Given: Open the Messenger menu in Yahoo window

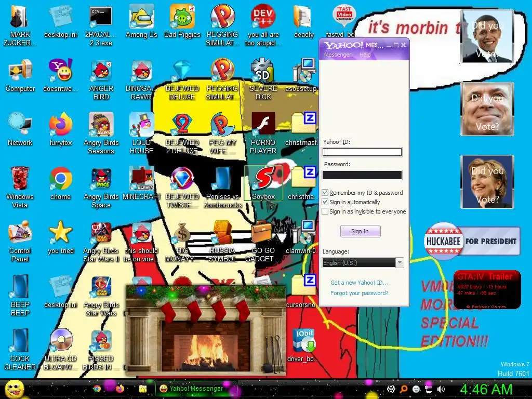Looking at the screenshot, I should [x=338, y=55].
